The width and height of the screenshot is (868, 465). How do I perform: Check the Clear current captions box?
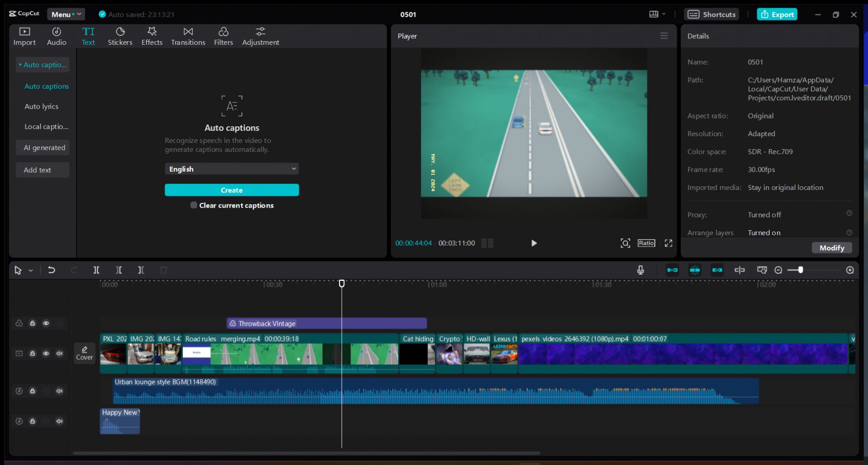[x=194, y=205]
